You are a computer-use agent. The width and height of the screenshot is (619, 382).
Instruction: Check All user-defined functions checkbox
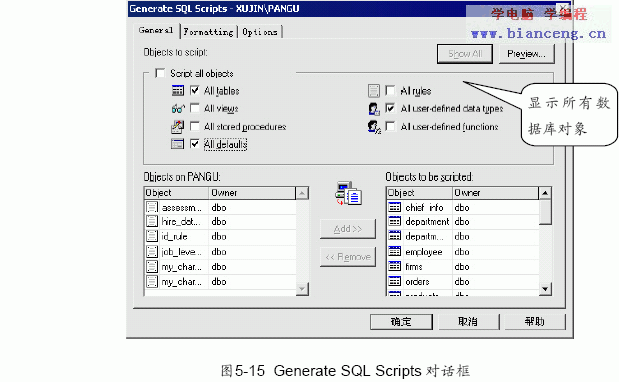(x=390, y=126)
